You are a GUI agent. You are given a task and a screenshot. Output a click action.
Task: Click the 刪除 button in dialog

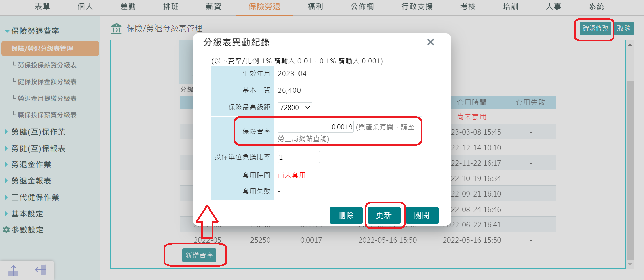[x=346, y=215]
